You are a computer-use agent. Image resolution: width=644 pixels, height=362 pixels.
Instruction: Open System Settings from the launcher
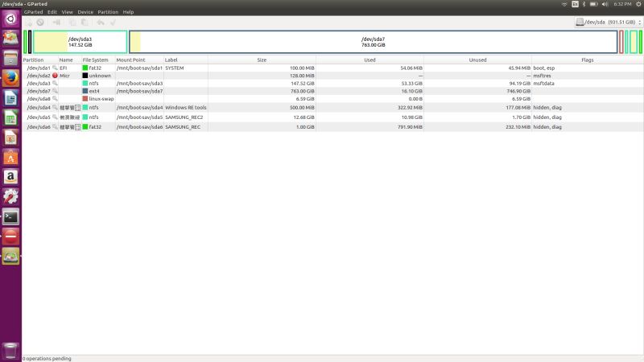pos(10,196)
